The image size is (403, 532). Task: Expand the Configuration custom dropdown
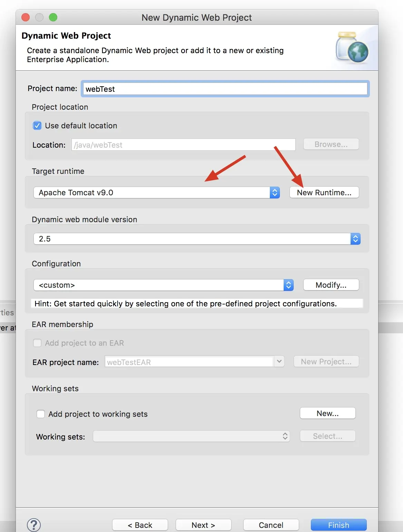[x=164, y=285]
